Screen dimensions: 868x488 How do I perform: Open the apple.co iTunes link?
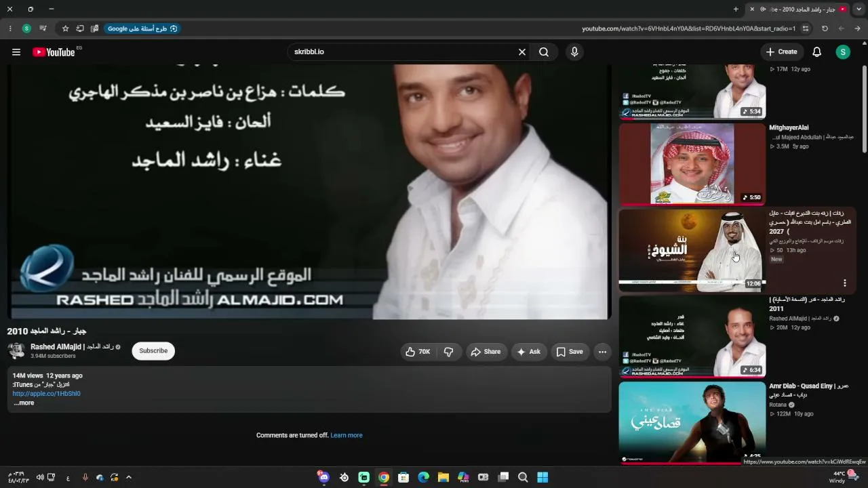47,394
